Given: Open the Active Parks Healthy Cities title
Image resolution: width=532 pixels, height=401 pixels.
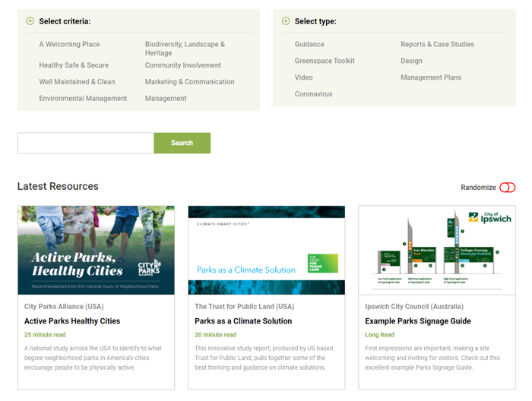Looking at the screenshot, I should click(72, 321).
